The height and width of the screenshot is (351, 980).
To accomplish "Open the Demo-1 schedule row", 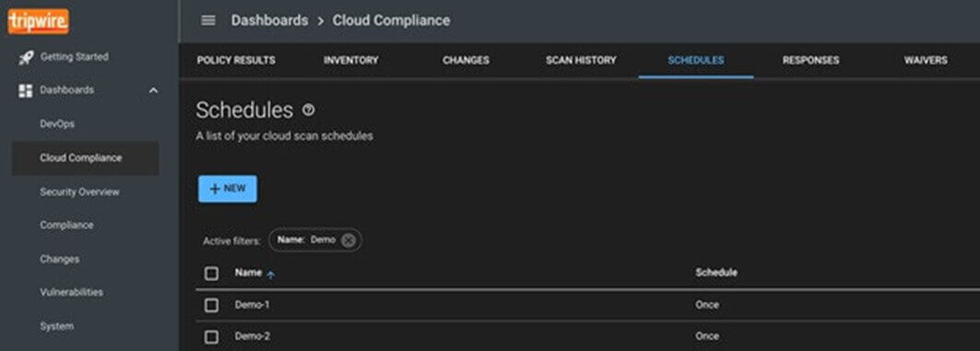I will (x=587, y=306).
